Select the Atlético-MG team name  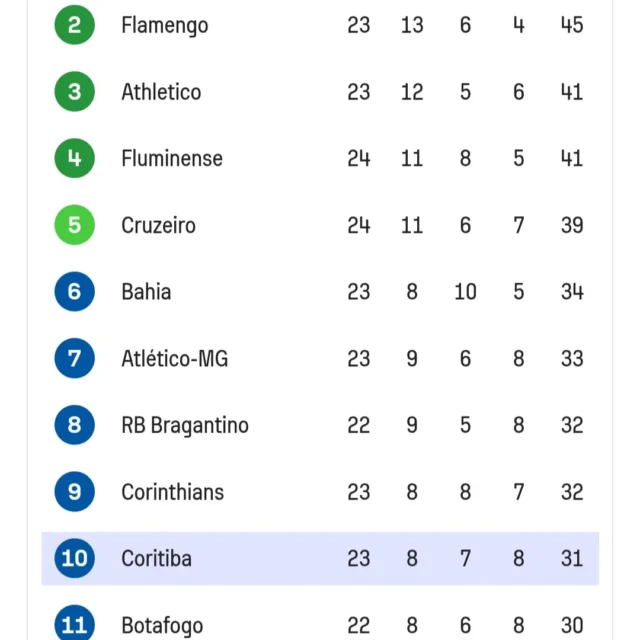pyautogui.click(x=175, y=358)
